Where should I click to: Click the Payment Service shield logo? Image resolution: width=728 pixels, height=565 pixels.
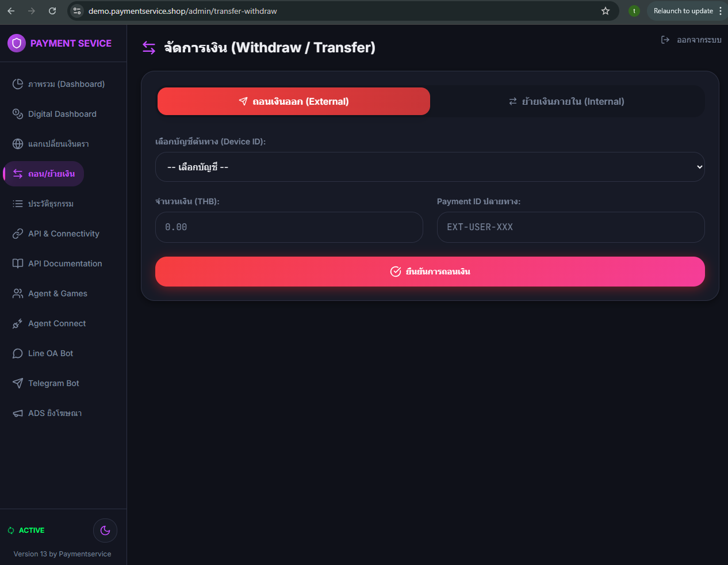point(17,43)
